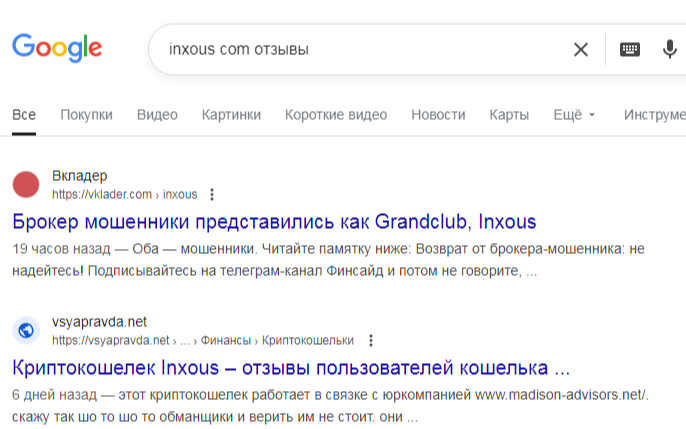Open result 'Криптокошелек Inxous – отзывы пользователей кошелька'
Screen dimensions: 686x429
coord(291,366)
